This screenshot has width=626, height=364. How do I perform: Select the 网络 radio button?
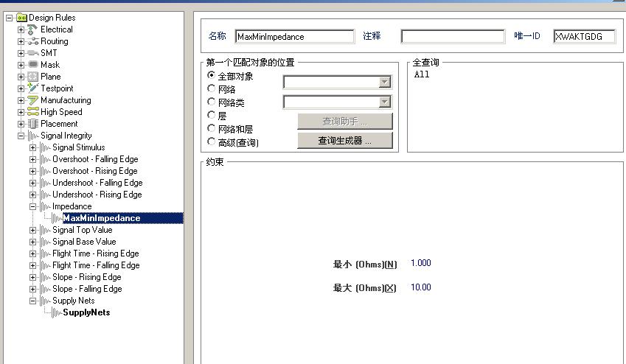click(x=211, y=88)
